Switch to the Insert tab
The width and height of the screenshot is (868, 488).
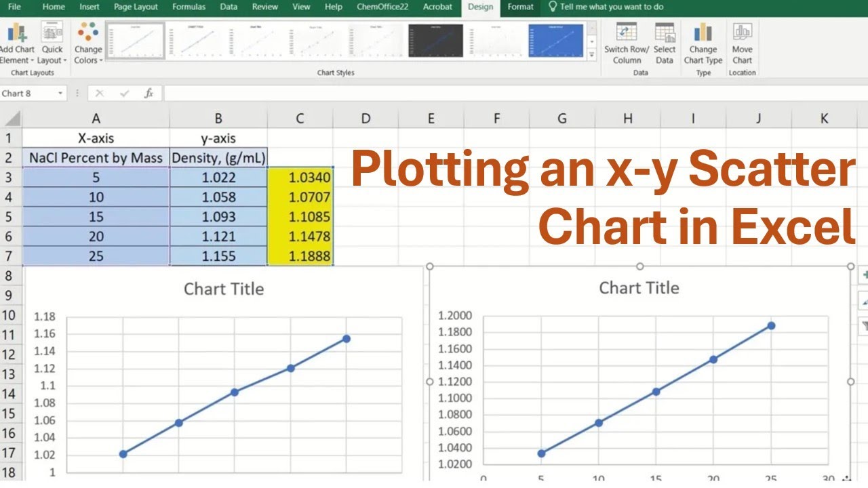pyautogui.click(x=90, y=7)
